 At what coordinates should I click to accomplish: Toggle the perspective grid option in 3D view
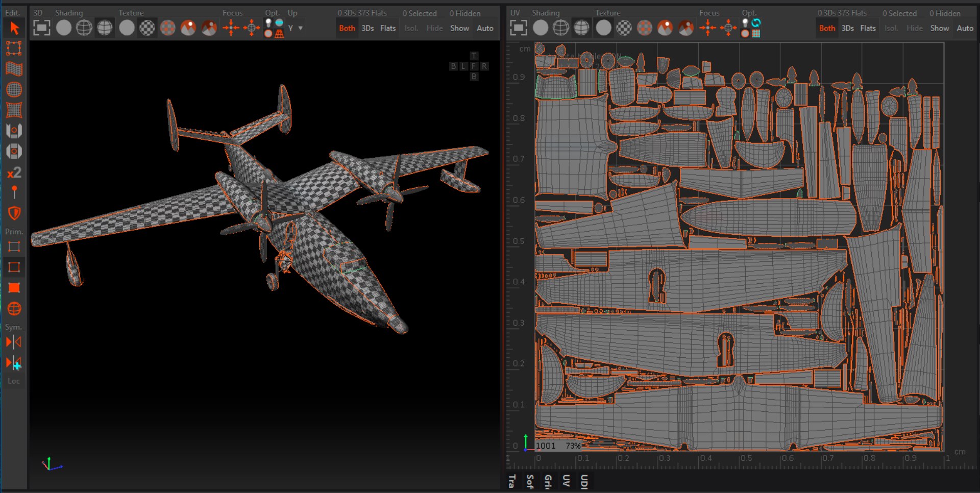click(279, 34)
